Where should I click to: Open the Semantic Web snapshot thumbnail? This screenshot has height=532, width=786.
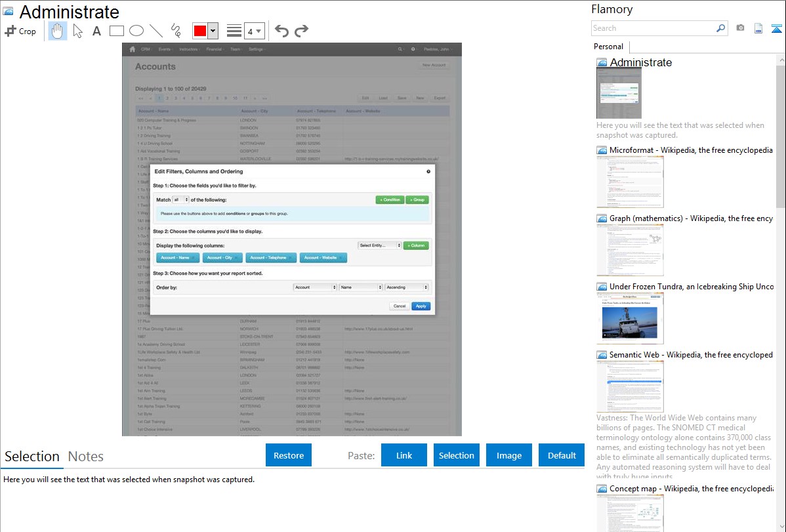click(630, 386)
